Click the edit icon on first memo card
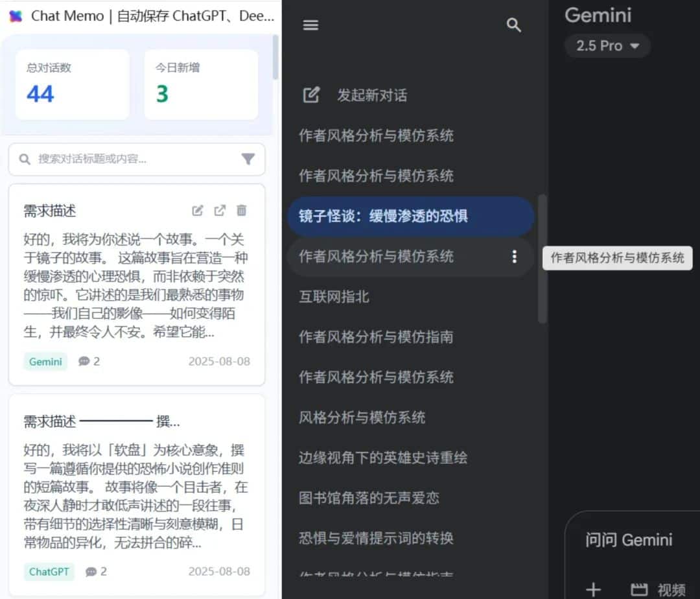Image resolution: width=700 pixels, height=599 pixels. coord(198,211)
